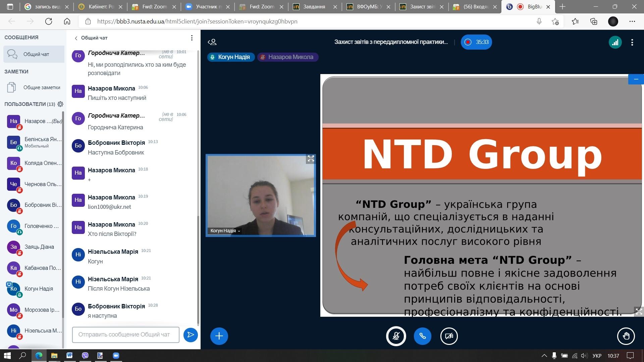Open the volume control in system tray

tap(584, 356)
